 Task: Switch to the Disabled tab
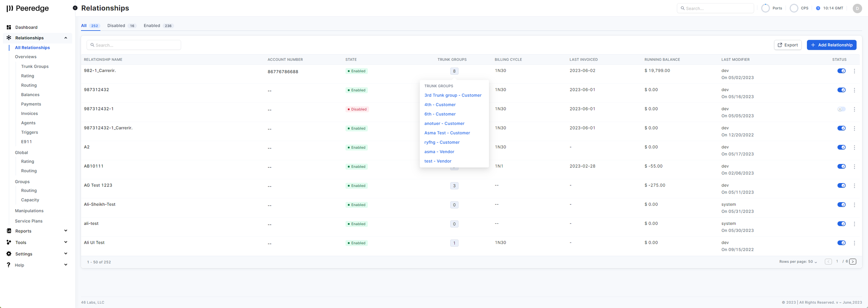122,26
